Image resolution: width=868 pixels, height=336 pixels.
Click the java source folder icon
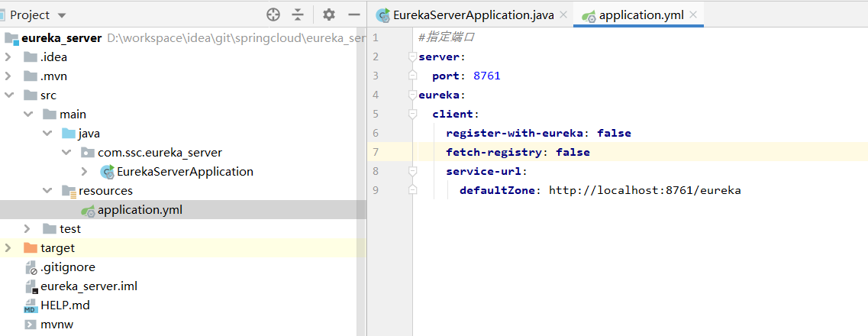point(69,134)
